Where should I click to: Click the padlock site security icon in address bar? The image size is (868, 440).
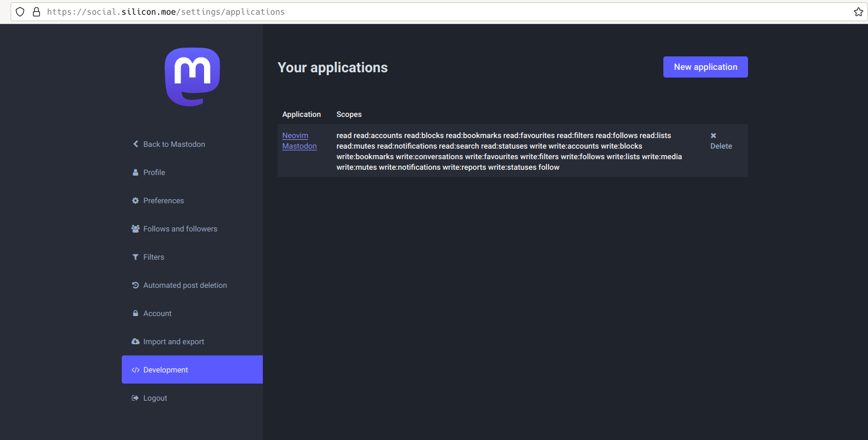(36, 12)
